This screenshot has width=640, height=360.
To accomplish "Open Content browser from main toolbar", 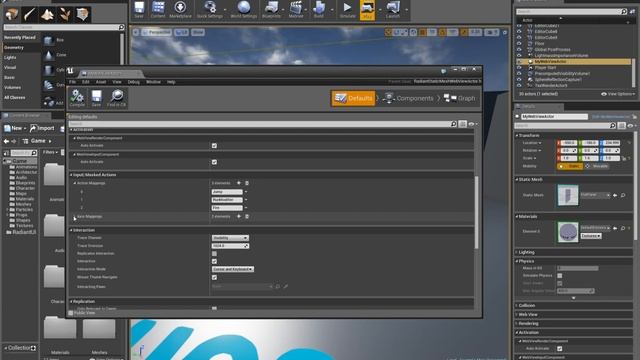I will pyautogui.click(x=158, y=10).
